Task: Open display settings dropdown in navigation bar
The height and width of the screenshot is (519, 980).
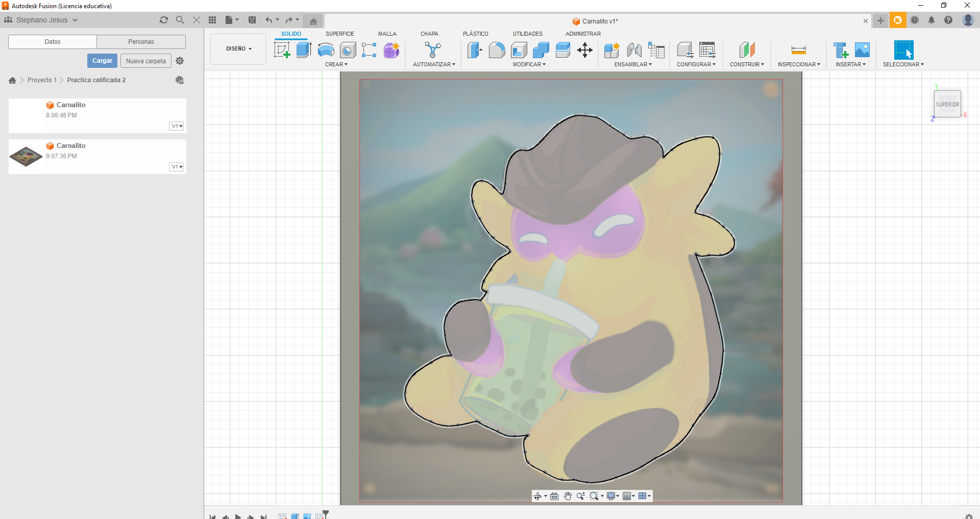Action: 613,496
